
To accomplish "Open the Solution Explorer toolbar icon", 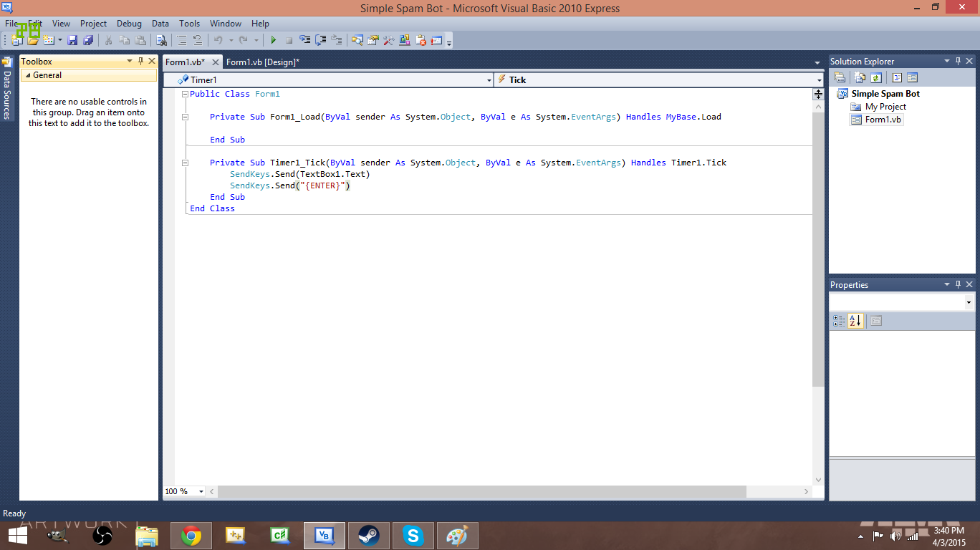I will [357, 40].
